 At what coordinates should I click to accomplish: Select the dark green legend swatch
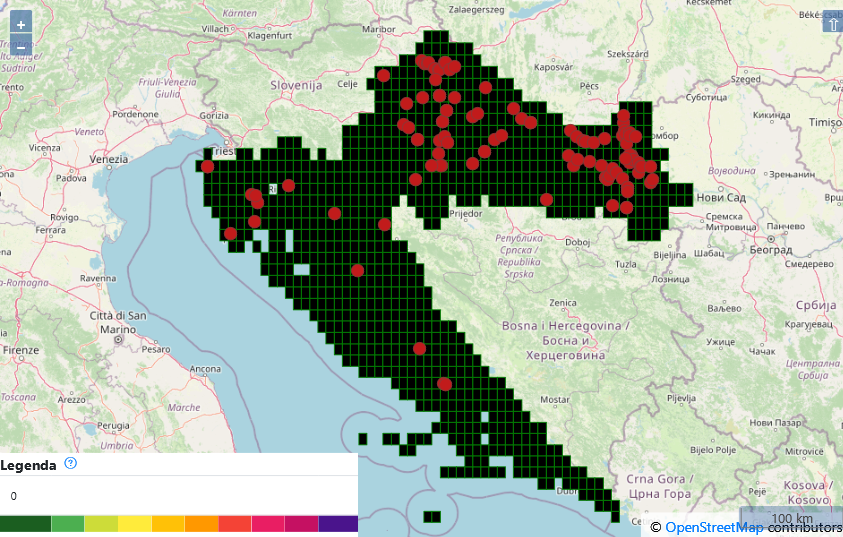click(25, 523)
